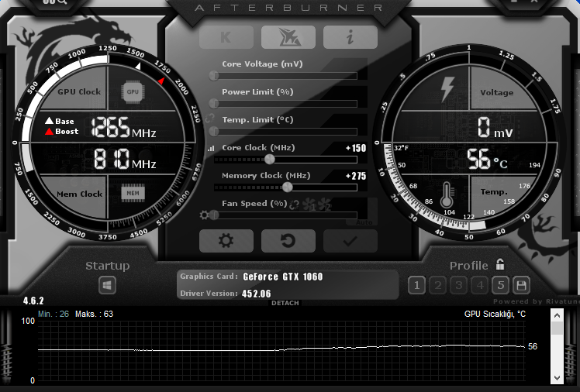The image size is (580, 392).
Task: Click the DETACH monitor button
Action: tap(285, 303)
